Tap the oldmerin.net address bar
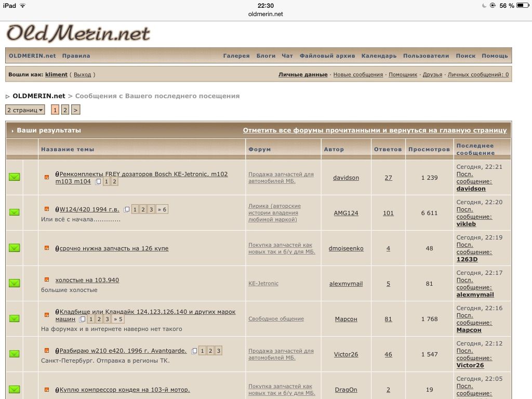The image size is (532, 399). [265, 14]
